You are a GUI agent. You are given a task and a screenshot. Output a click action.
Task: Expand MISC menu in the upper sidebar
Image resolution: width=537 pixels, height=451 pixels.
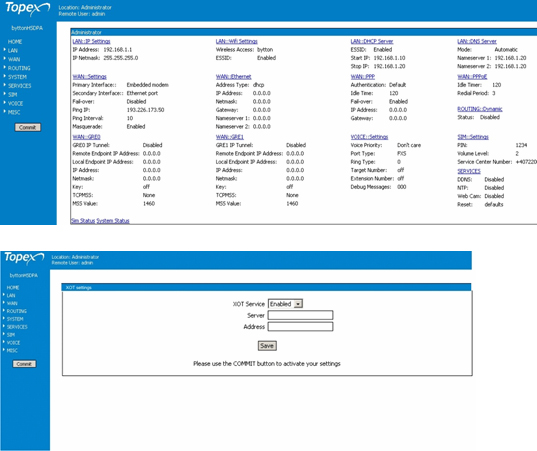coord(14,112)
